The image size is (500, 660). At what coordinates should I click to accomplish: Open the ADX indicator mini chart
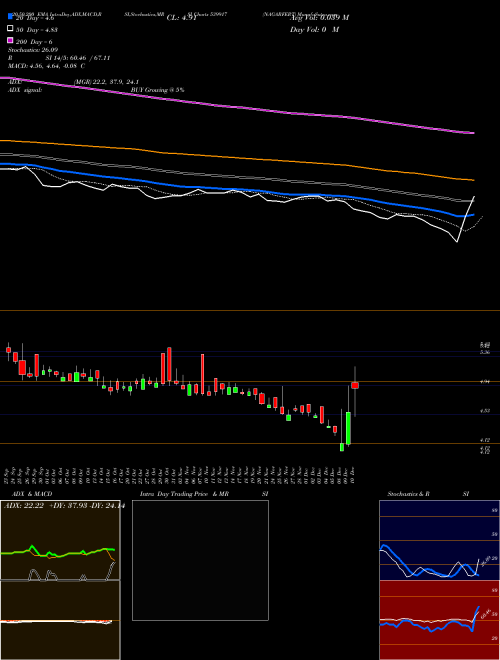(60, 540)
